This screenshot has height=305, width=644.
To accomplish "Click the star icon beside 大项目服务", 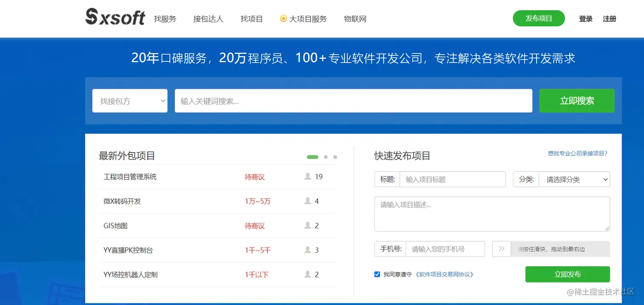I will pos(283,18).
